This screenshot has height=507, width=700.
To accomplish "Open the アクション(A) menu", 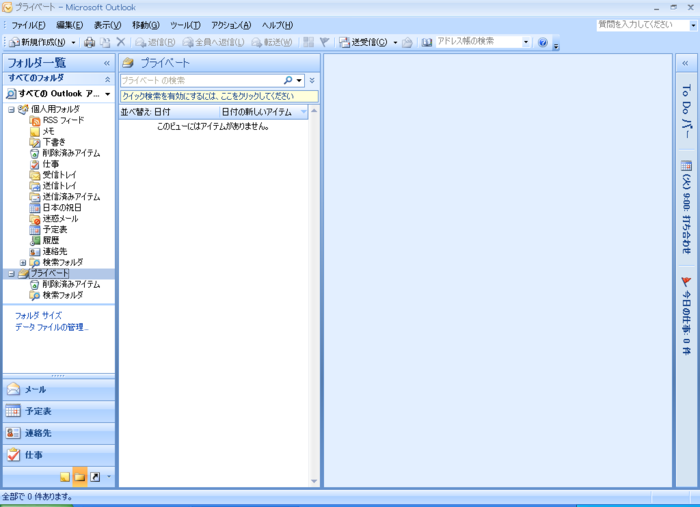I will pos(231,25).
